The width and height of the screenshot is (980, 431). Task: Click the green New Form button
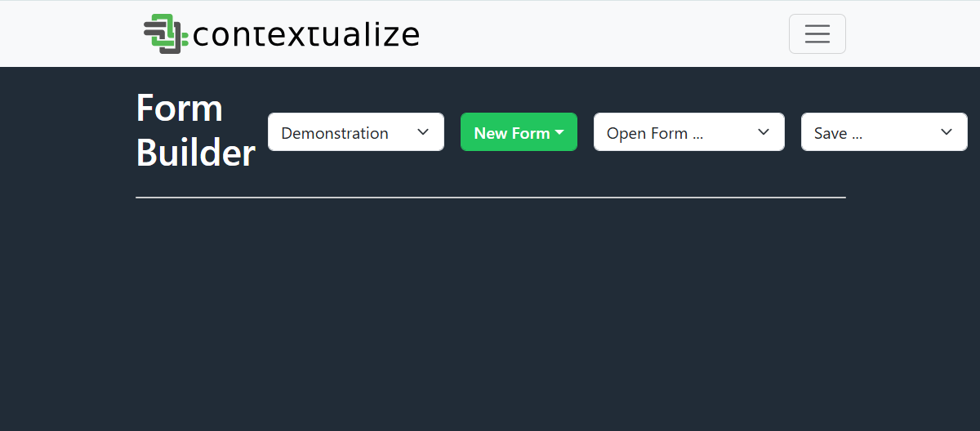pos(519,131)
